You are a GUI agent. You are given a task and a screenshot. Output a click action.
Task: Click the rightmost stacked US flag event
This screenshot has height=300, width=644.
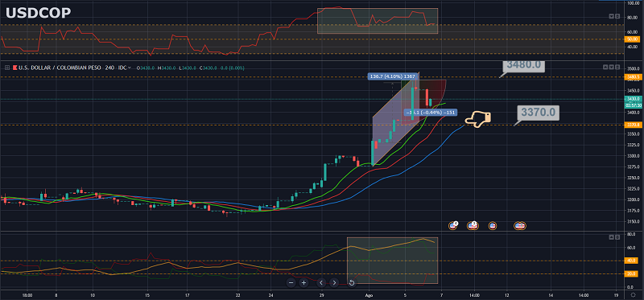[522, 225]
